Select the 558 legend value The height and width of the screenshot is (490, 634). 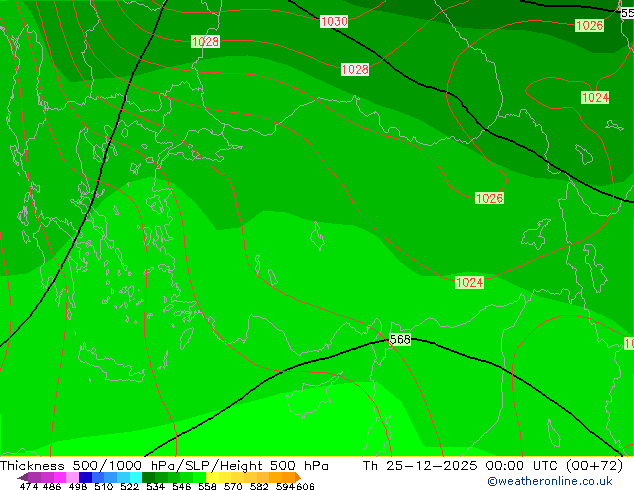point(207,486)
